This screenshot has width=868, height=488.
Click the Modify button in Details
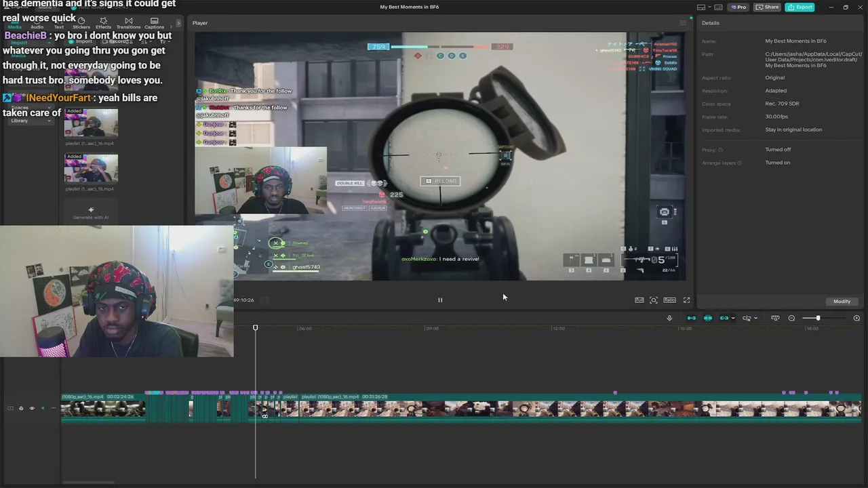[842, 301]
